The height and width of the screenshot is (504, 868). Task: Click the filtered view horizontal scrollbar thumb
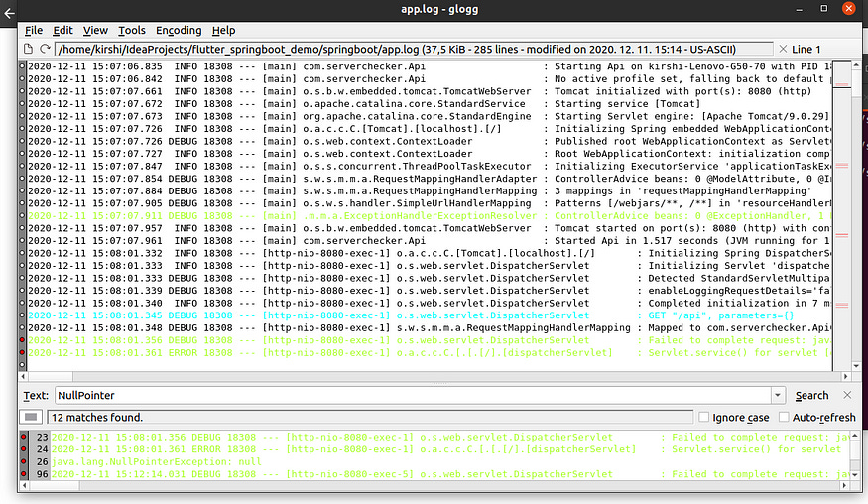[x=55, y=486]
